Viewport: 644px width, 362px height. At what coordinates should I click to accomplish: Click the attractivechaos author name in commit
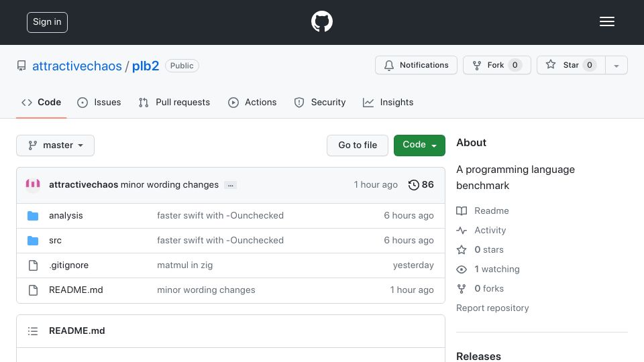coord(83,185)
